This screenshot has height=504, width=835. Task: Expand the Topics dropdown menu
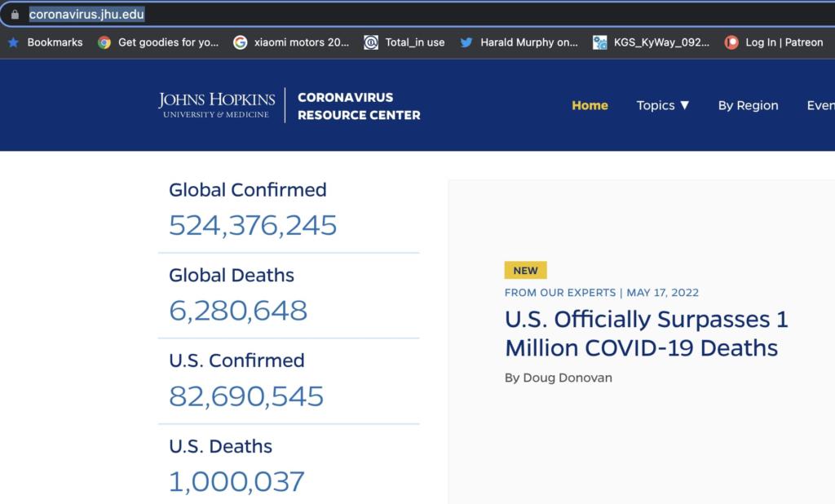pos(662,105)
